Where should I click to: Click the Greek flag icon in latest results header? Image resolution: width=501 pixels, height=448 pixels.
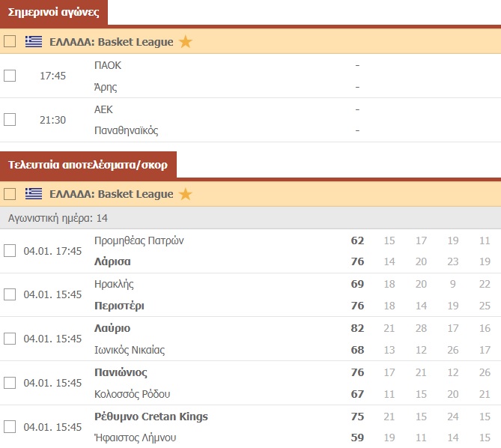pyautogui.click(x=34, y=193)
